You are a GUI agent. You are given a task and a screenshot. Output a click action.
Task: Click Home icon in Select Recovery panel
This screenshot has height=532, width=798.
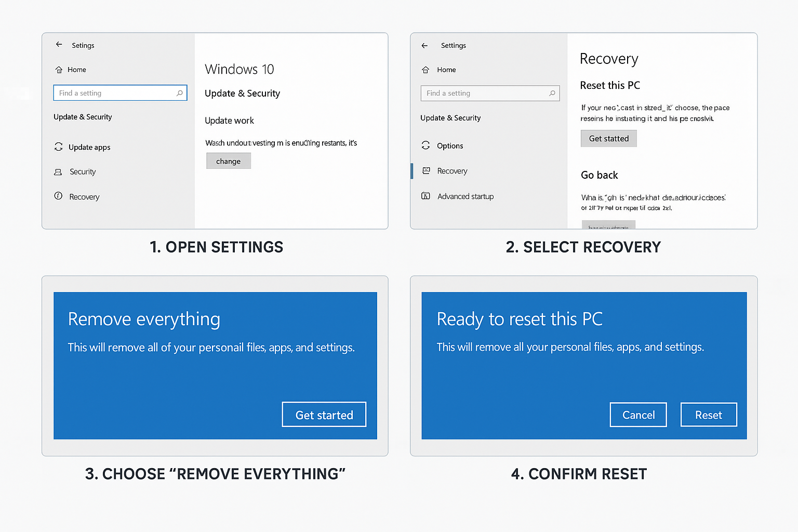click(x=425, y=70)
